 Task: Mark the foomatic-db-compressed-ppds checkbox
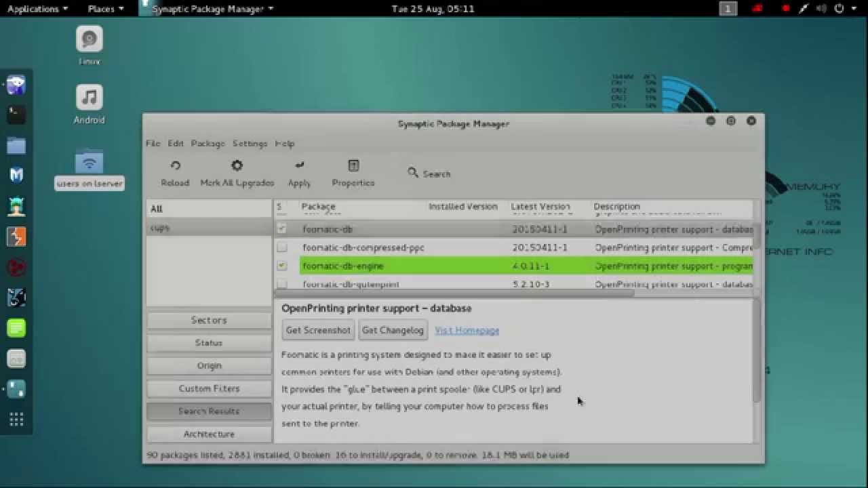pos(281,247)
